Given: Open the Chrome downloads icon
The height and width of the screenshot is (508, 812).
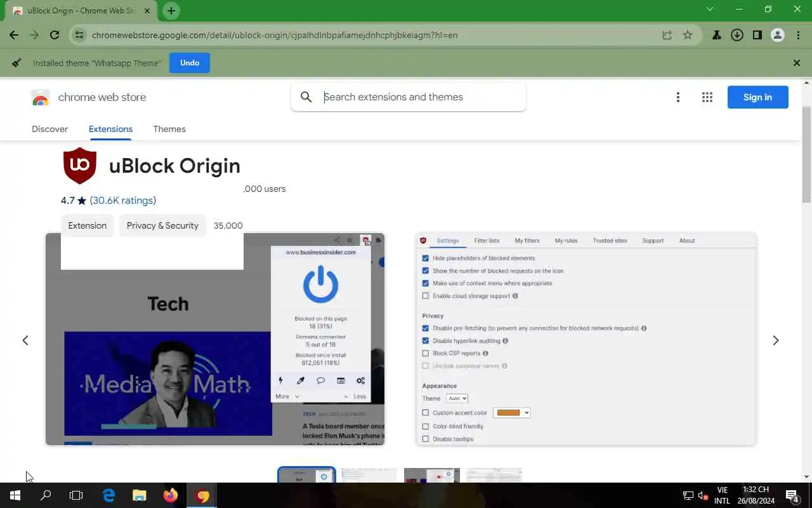Looking at the screenshot, I should coord(737,35).
